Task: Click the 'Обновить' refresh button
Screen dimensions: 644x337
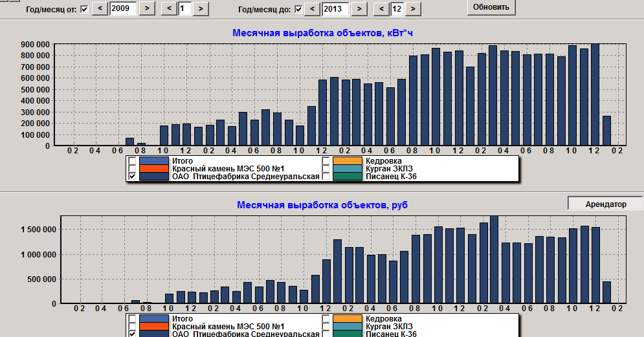Action: [x=491, y=7]
